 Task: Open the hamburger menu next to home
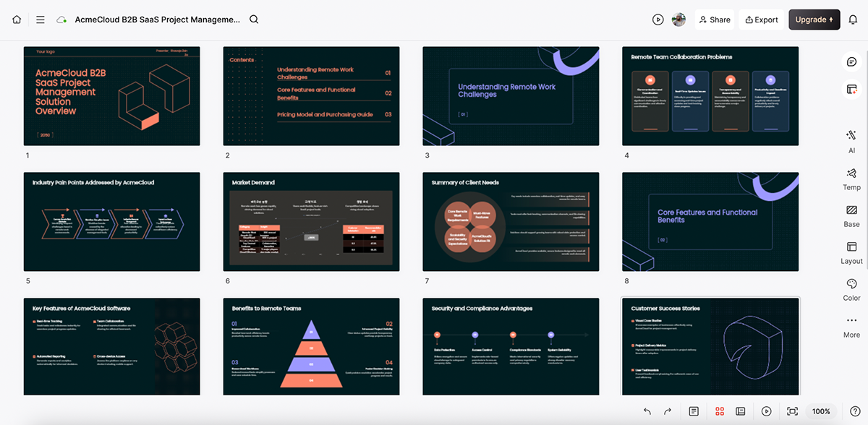click(41, 20)
